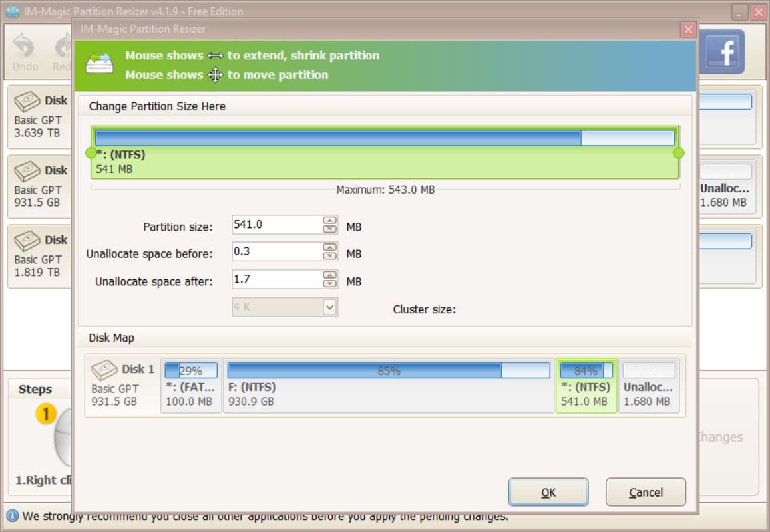Click the info icon in the status bar
770x532 pixels.
(x=12, y=516)
